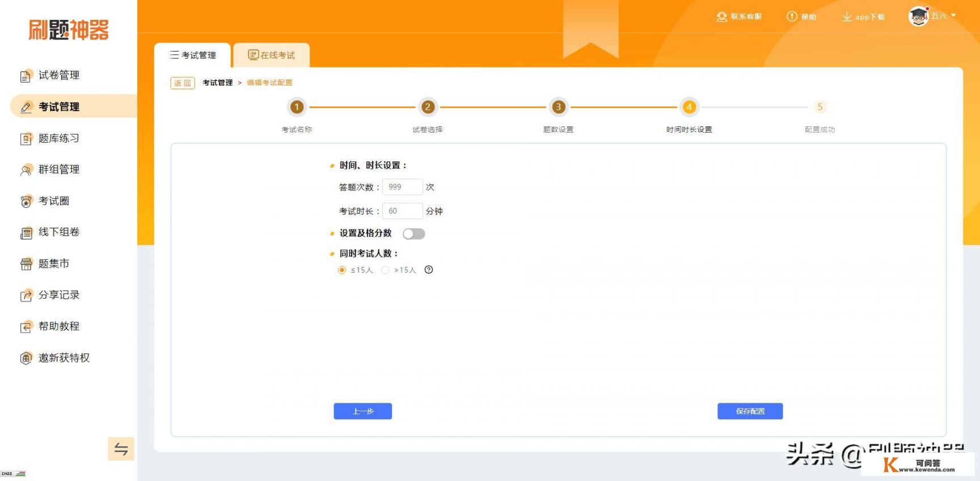Click the 考试管理 breadcrumb link
The height and width of the screenshot is (481, 980).
pos(218,83)
